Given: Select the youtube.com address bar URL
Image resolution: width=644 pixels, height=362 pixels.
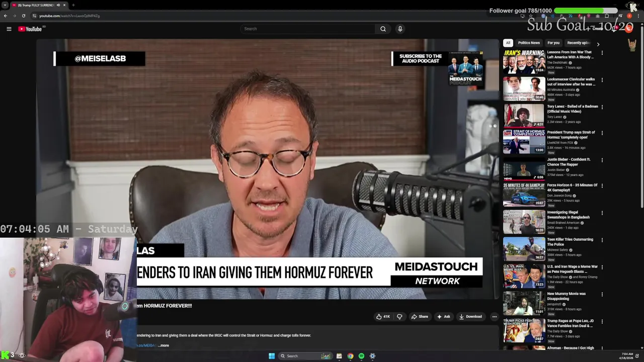Looking at the screenshot, I should point(69,16).
